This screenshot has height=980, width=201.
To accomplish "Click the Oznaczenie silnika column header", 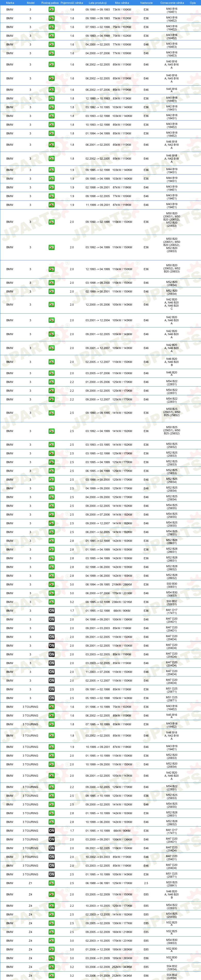I will 172,3.
